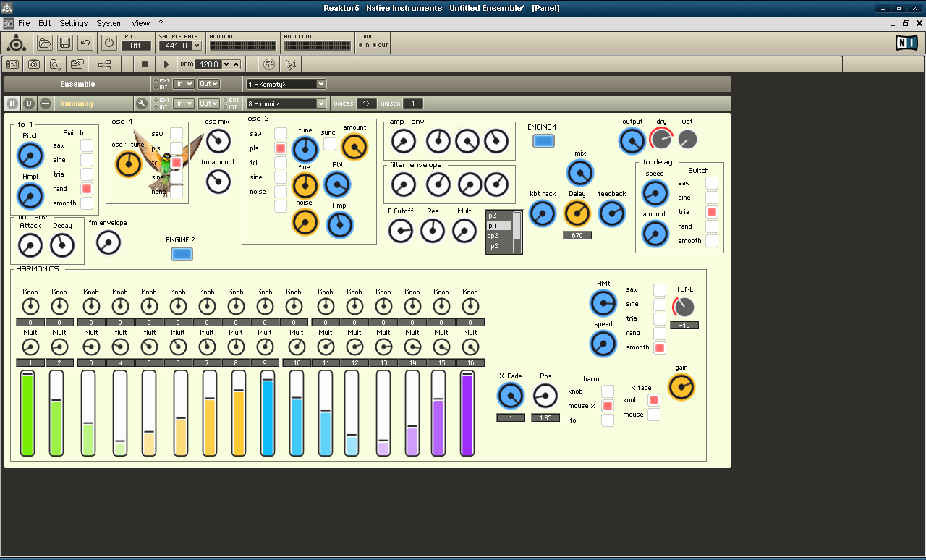Screen dimensions: 926x560
Task: Click the BPM 120.0 field
Action: point(208,64)
